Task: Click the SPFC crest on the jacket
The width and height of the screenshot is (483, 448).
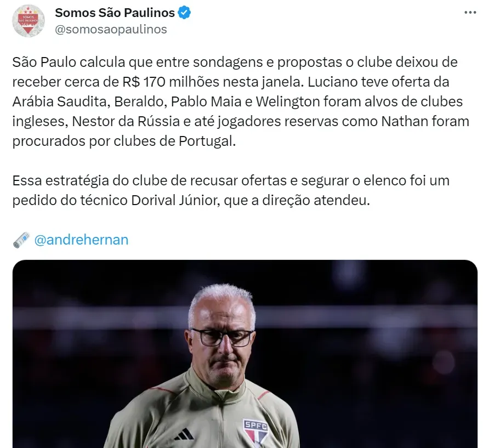Action: (x=255, y=433)
